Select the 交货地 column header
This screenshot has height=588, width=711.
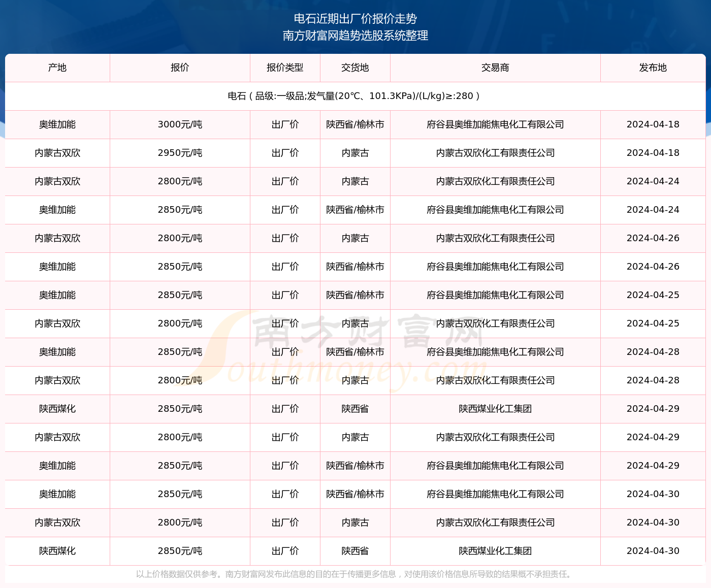pos(355,68)
